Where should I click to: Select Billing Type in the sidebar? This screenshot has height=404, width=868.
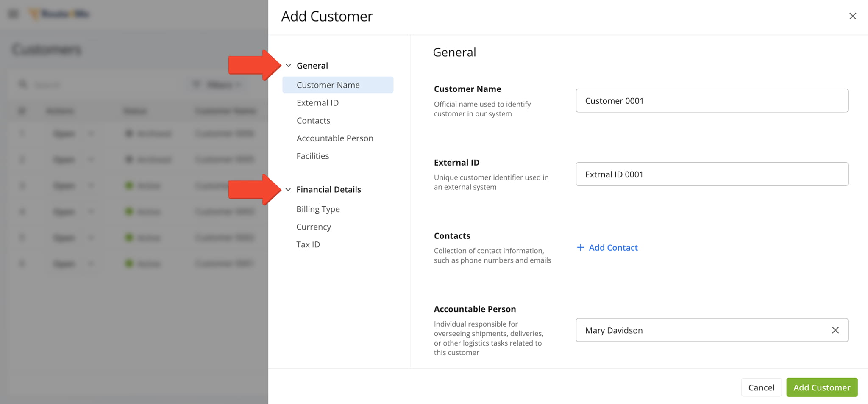click(318, 209)
